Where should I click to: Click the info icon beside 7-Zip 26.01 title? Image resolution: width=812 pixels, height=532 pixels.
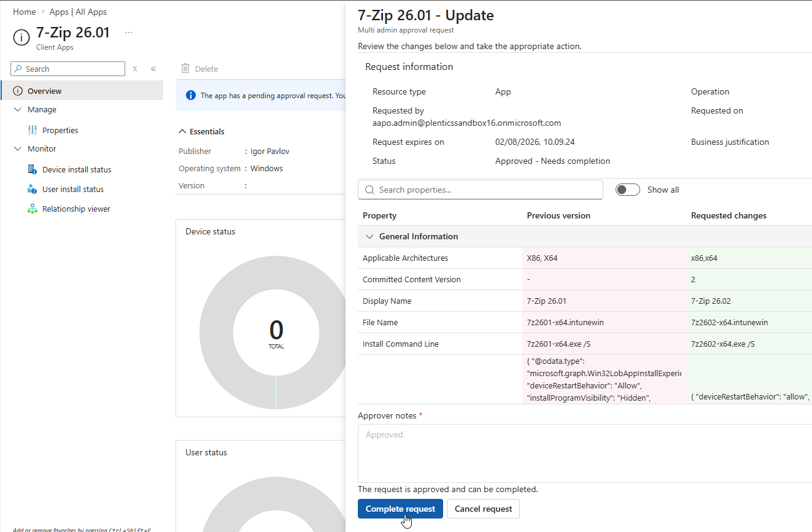click(x=21, y=38)
